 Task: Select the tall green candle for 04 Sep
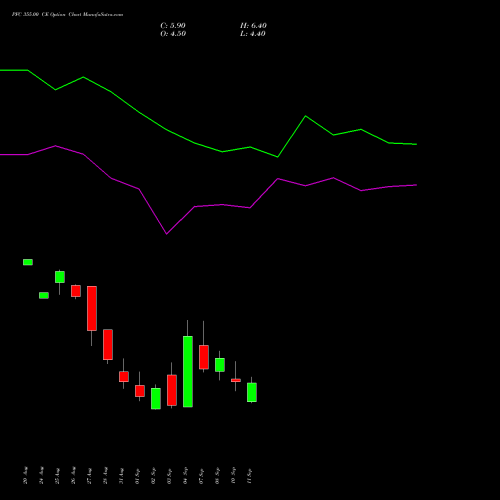[188, 371]
